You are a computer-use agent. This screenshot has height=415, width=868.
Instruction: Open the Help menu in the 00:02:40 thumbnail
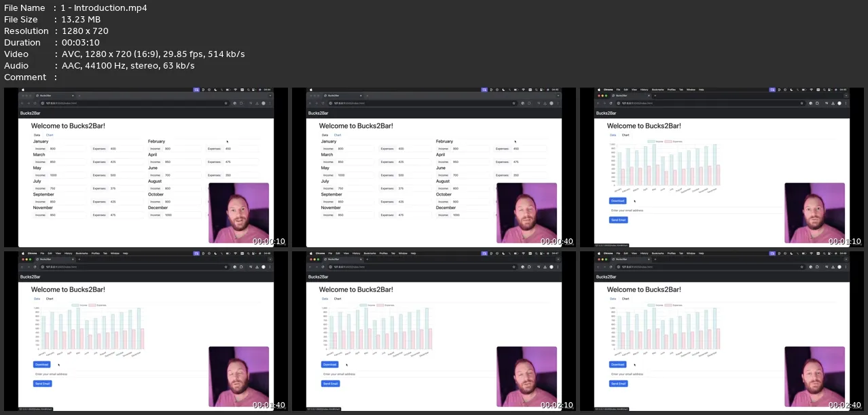pyautogui.click(x=702, y=253)
